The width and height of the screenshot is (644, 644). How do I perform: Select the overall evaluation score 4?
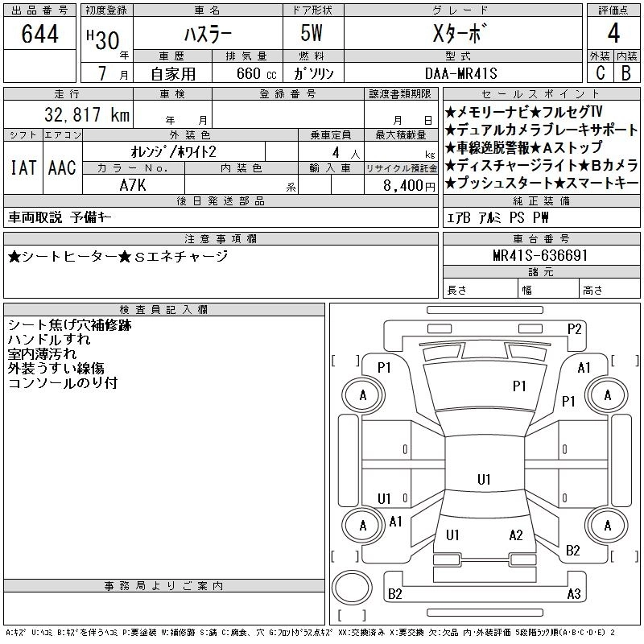pyautogui.click(x=613, y=35)
